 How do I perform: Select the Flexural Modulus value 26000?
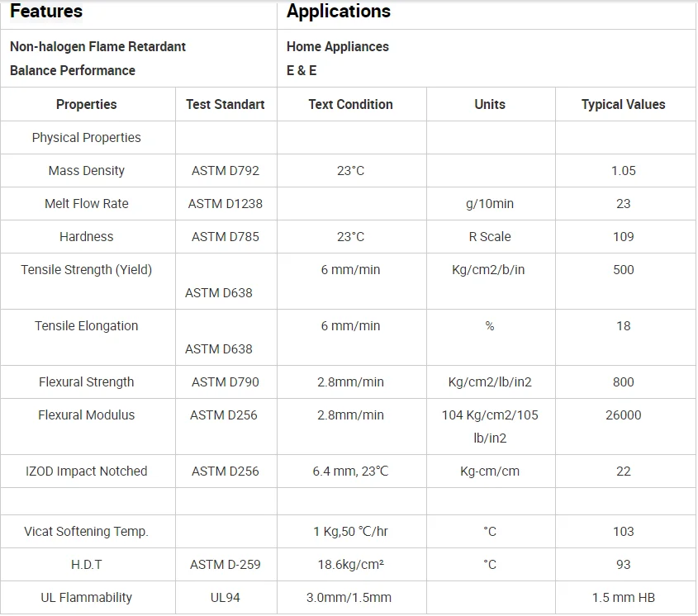[623, 415]
